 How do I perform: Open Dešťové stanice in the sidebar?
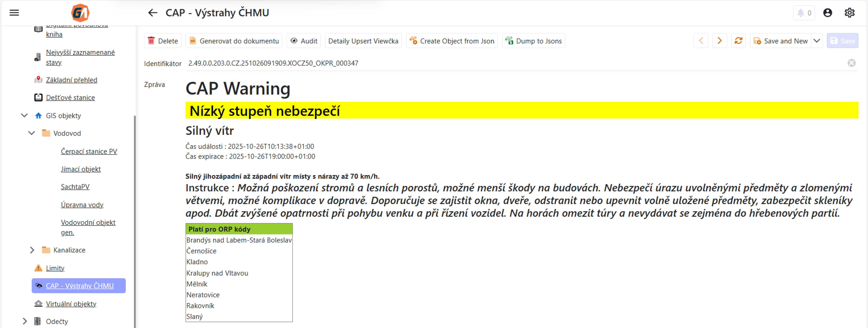pyautogui.click(x=70, y=98)
